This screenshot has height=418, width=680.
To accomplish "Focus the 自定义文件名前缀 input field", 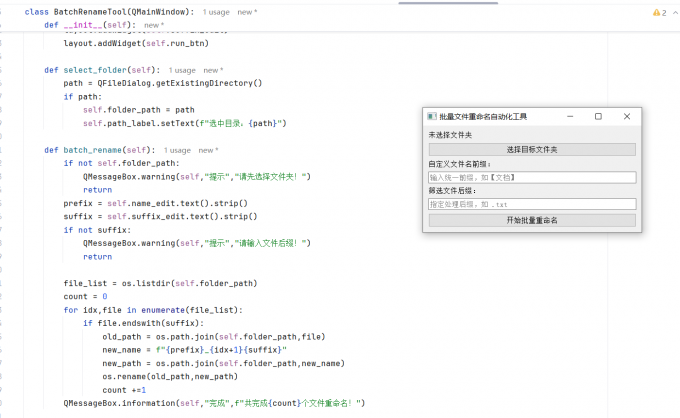I will coord(532,177).
